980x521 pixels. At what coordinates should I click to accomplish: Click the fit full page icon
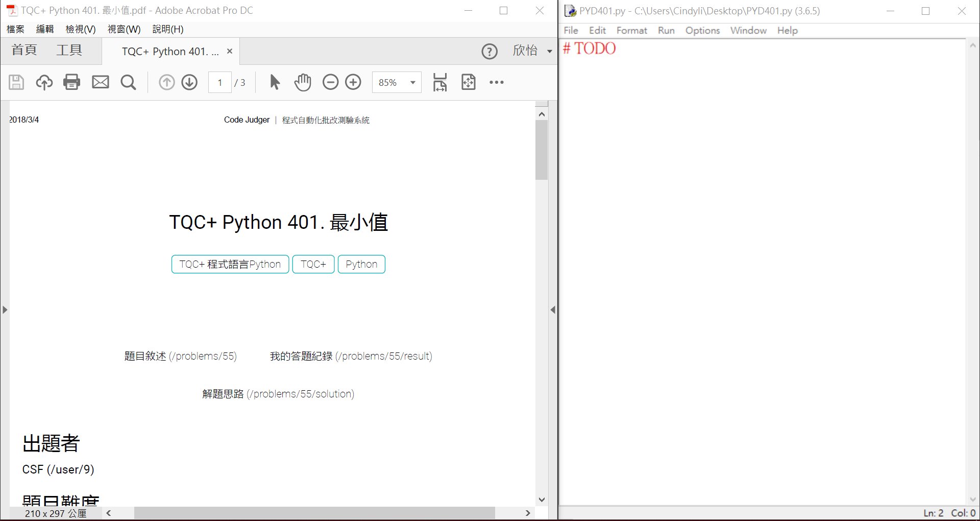tap(469, 82)
